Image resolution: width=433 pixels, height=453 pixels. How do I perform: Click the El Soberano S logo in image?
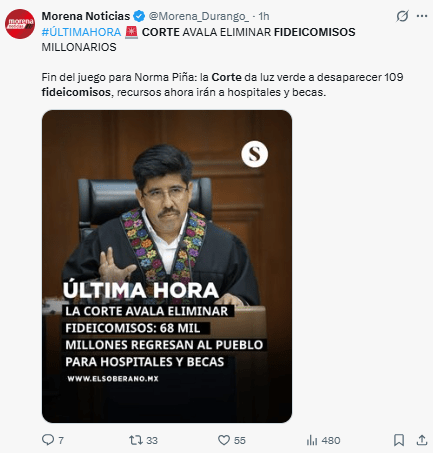(254, 154)
